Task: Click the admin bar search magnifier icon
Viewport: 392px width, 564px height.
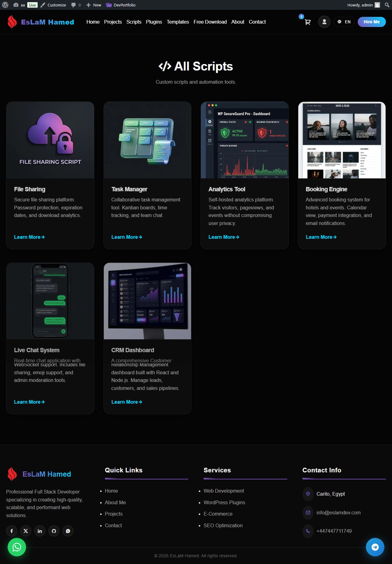Action: coord(387,5)
